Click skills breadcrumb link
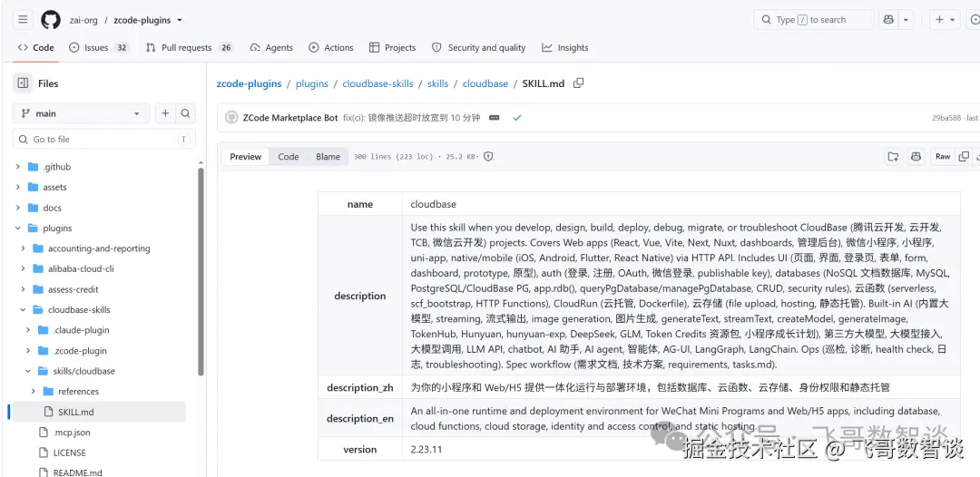Screen dimensions: 980x477 click(x=437, y=83)
